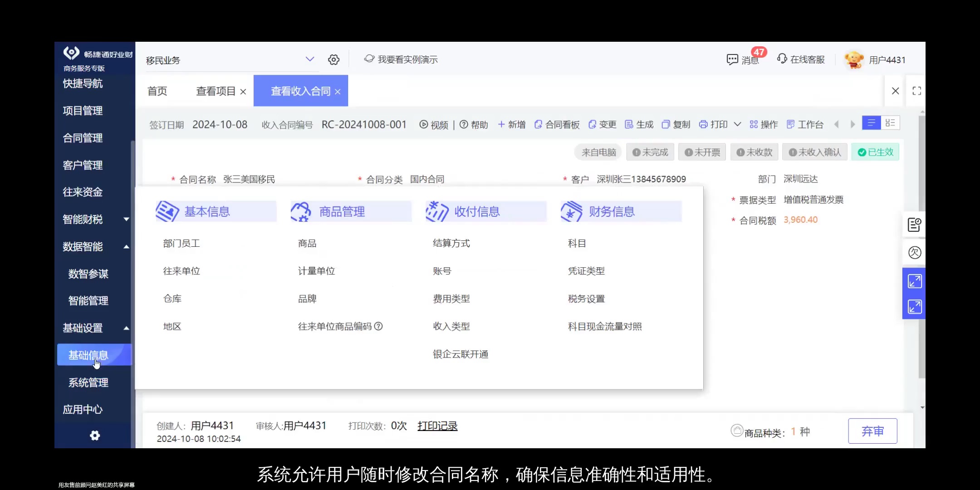Switch to the card layout view toggle
This screenshot has width=980, height=490.
pyautogui.click(x=891, y=123)
